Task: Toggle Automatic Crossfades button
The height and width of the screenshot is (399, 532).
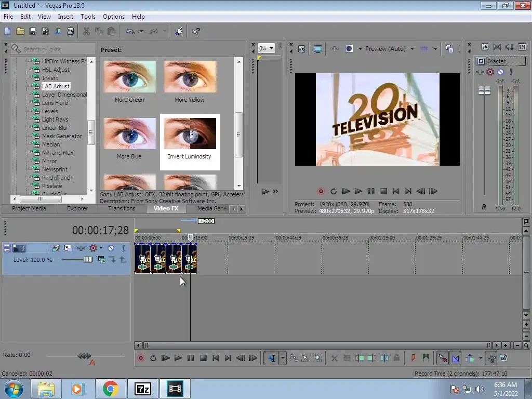Action: pyautogui.click(x=455, y=358)
